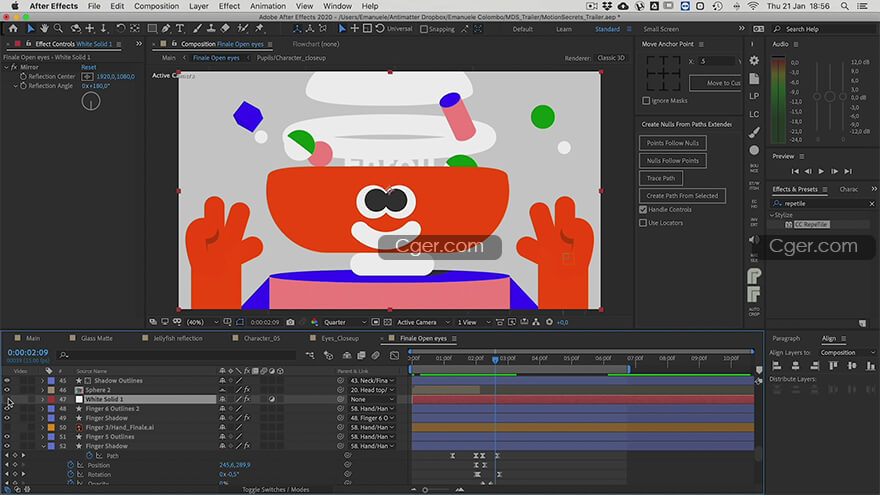
Task: Click the Nulls Follow Points button
Action: tap(672, 161)
